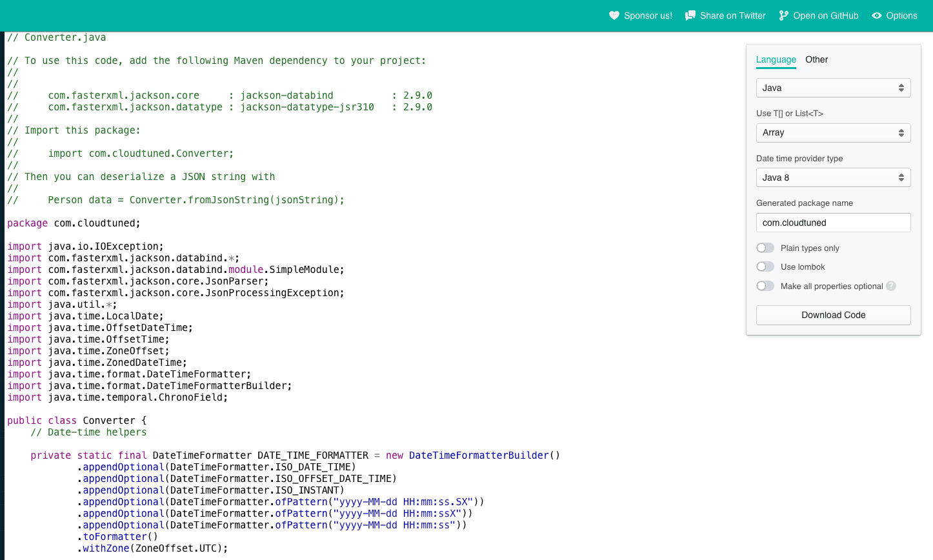Click the eye icon beside Options
This screenshot has height=560, width=933.
877,15
